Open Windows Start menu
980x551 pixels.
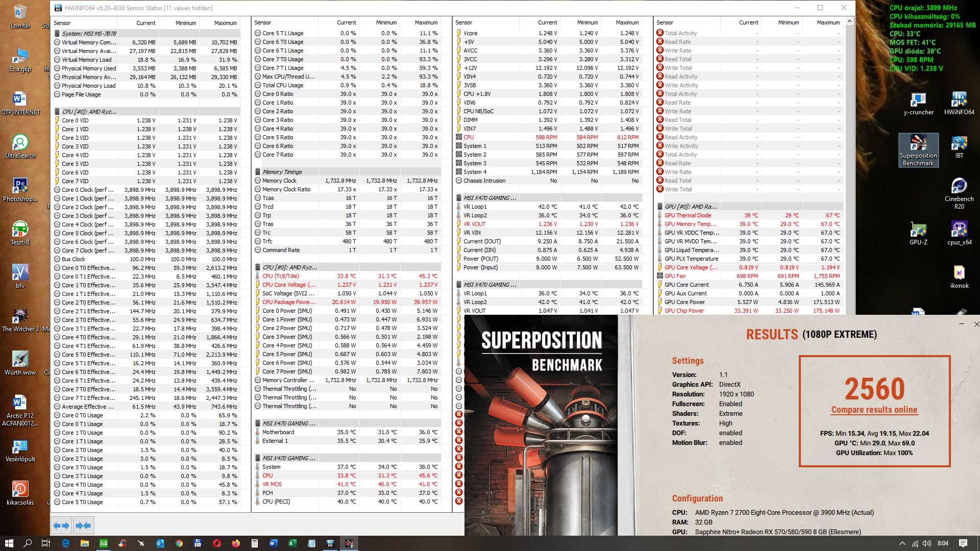click(9, 543)
